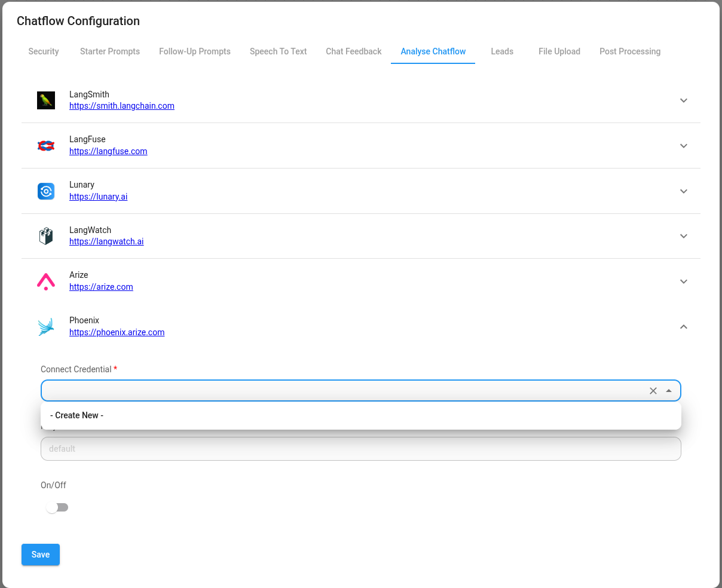Expand the LangSmith configuration section
The image size is (722, 588).
[683, 100]
